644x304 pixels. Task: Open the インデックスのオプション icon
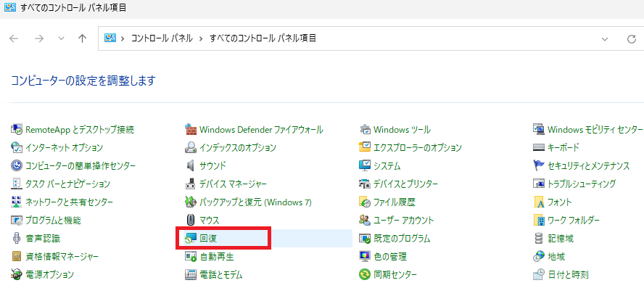191,147
